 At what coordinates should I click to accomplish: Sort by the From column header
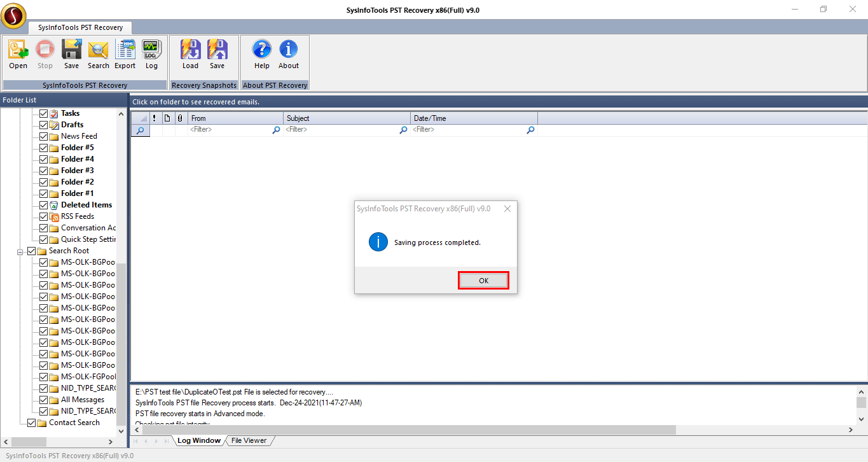(236, 118)
